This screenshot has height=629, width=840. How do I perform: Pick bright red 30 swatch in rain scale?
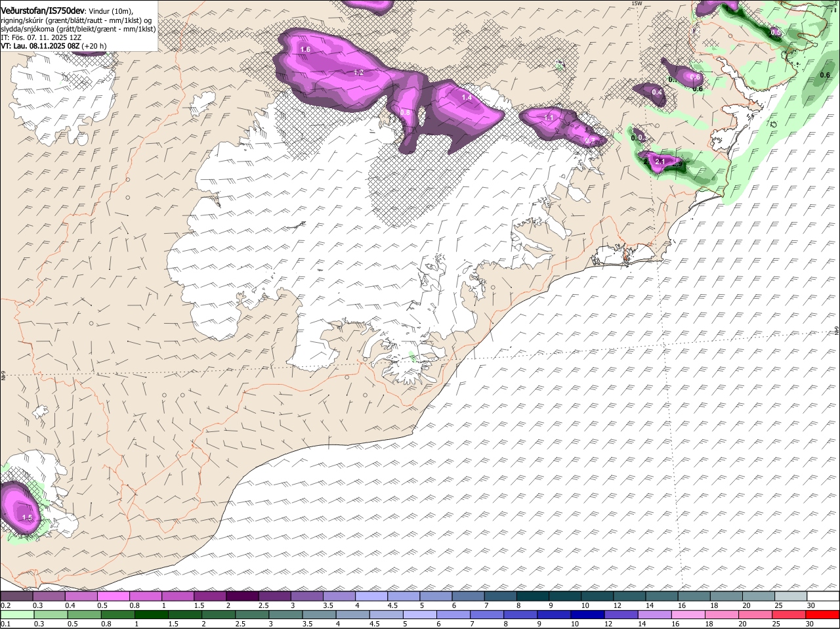[x=822, y=615]
